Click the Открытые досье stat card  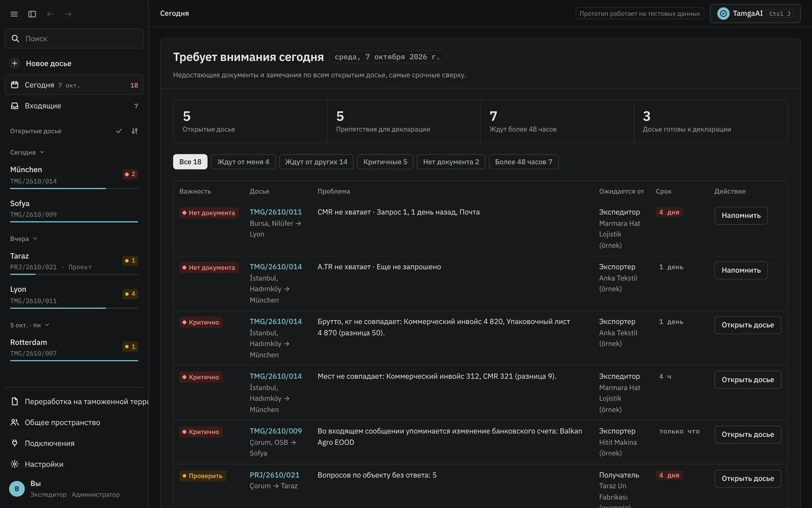point(250,121)
